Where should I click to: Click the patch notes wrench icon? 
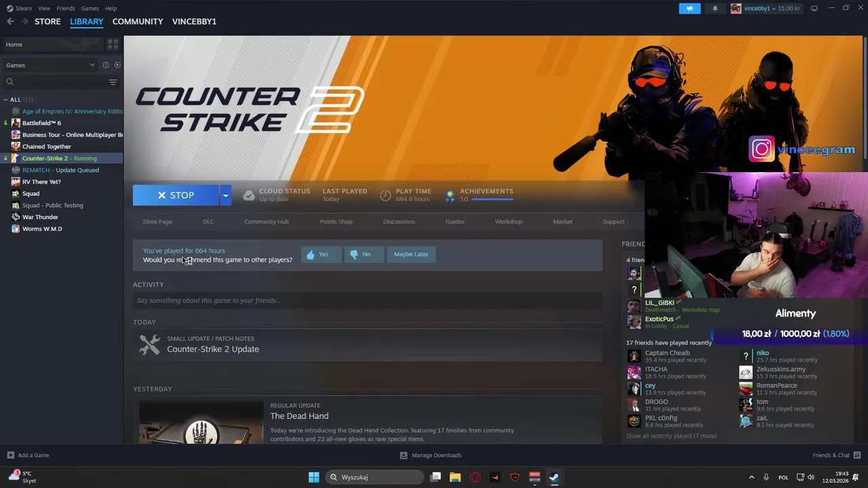click(x=149, y=344)
